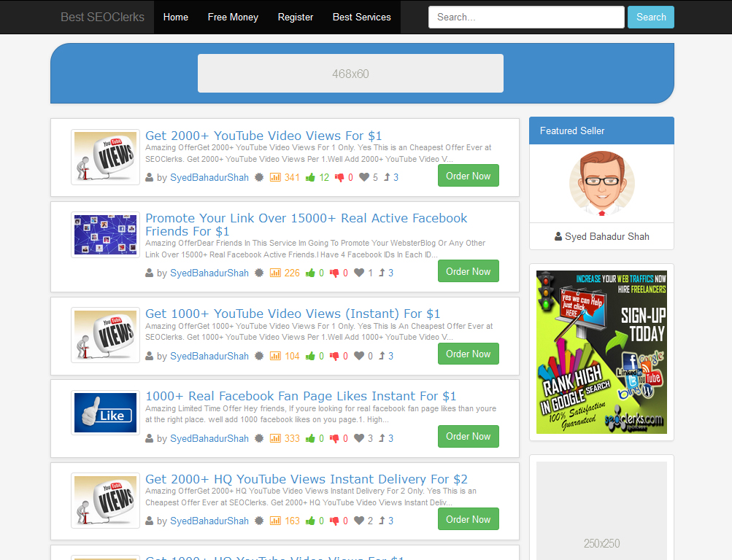Open Get 2000+ HQ YouTube Views listing
This screenshot has height=560, width=732.
pyautogui.click(x=307, y=479)
